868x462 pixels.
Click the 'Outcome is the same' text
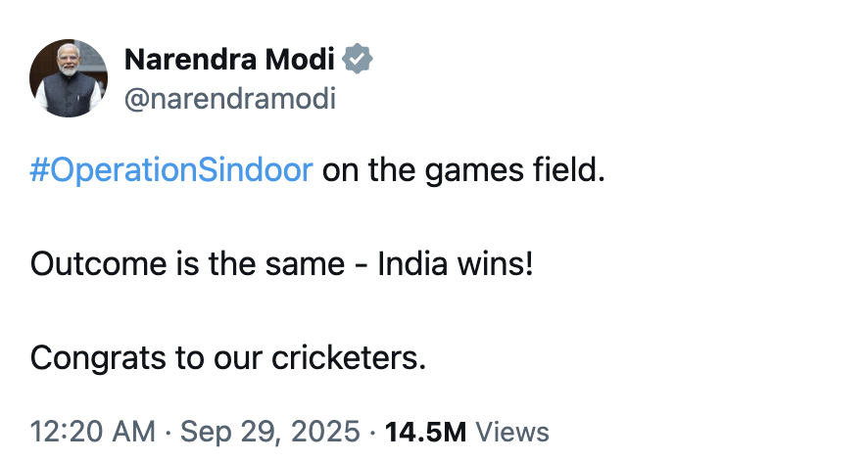pyautogui.click(x=186, y=264)
